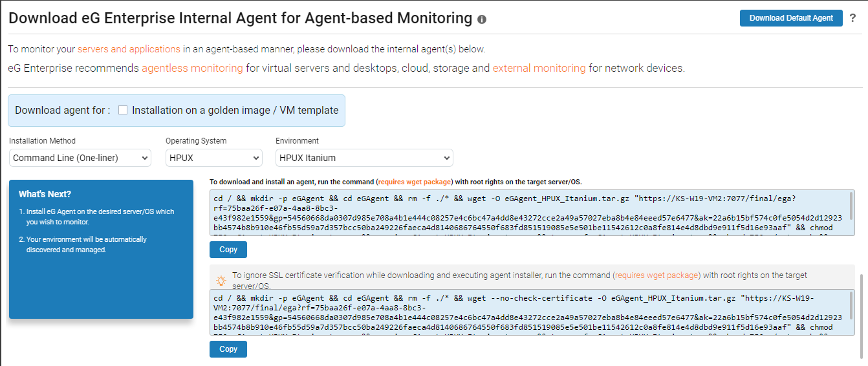Tick the golden image / VM template checkbox
The height and width of the screenshot is (366, 868).
click(x=123, y=110)
